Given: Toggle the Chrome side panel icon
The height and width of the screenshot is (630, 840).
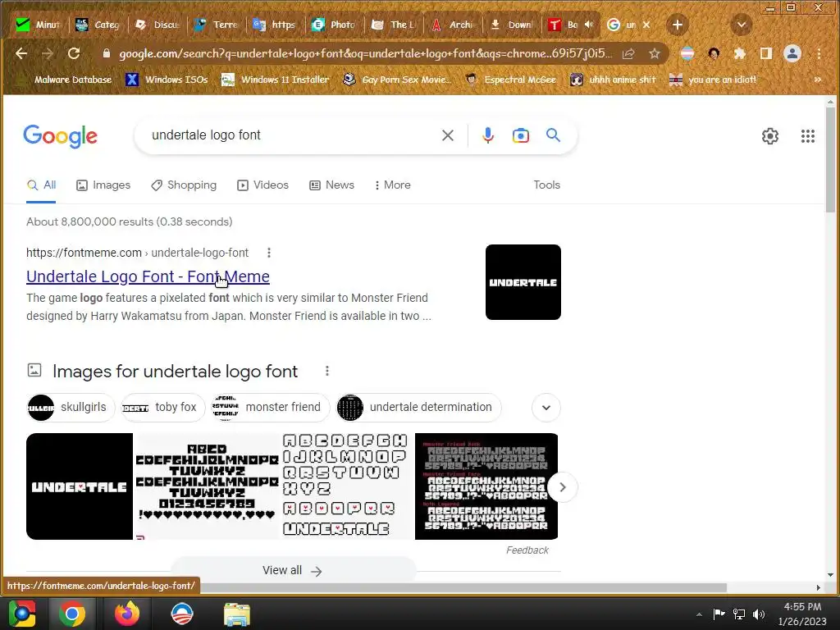Looking at the screenshot, I should tap(766, 53).
